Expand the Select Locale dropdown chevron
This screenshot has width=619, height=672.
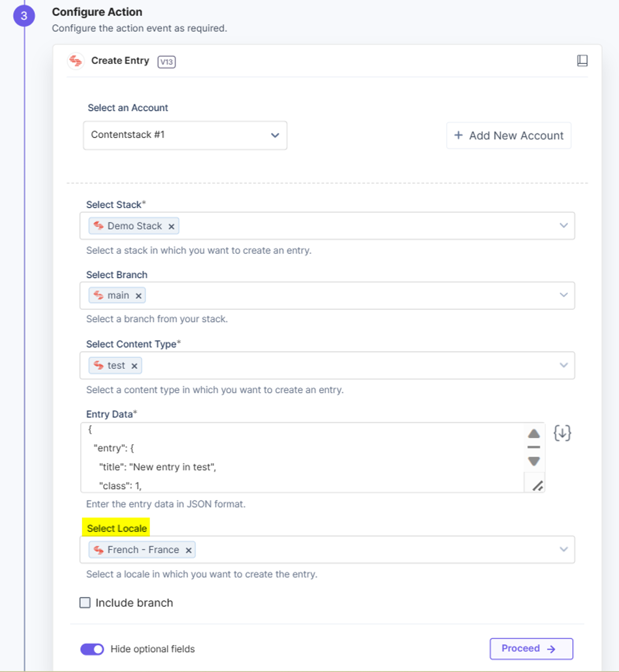(x=564, y=549)
